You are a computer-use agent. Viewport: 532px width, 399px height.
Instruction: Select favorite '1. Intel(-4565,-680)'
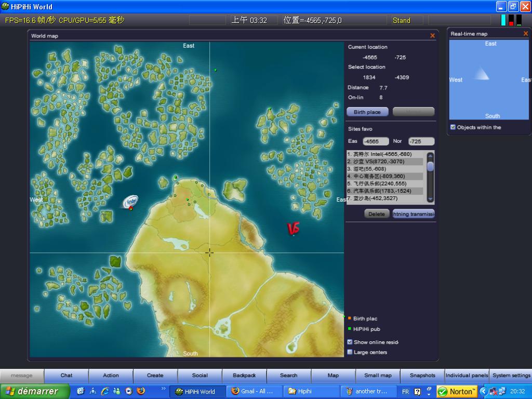(385, 154)
